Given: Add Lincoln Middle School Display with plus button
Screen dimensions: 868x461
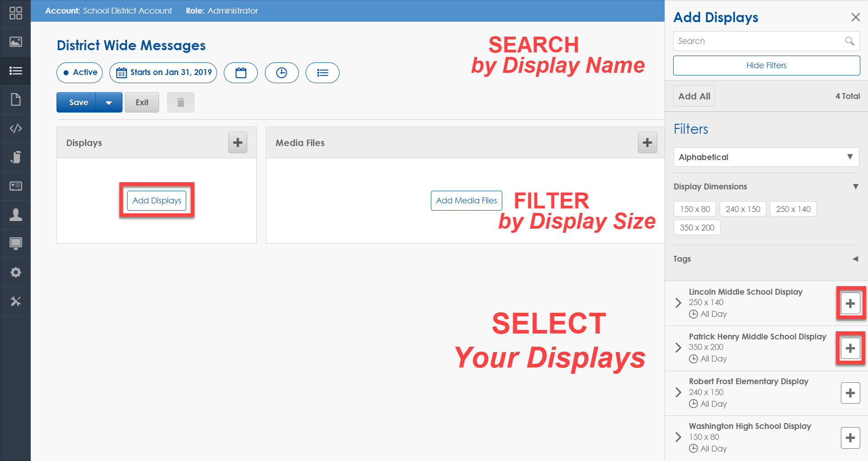Looking at the screenshot, I should click(x=850, y=303).
